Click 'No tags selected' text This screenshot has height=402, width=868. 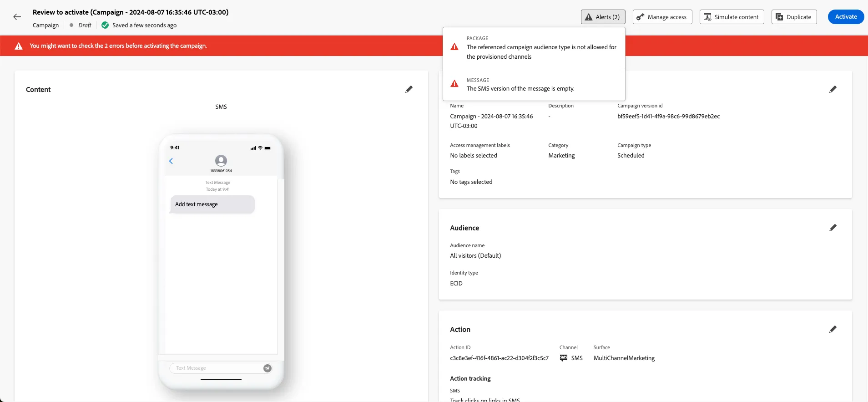tap(471, 182)
